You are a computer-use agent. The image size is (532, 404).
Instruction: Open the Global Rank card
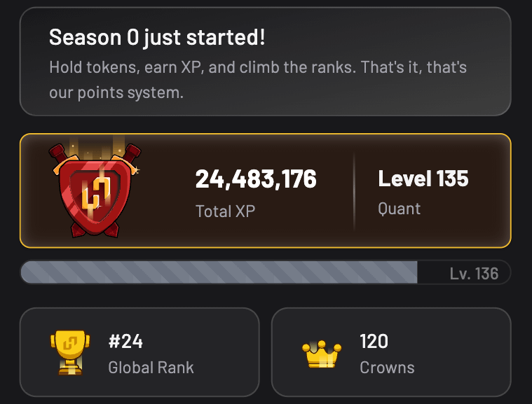(x=139, y=352)
